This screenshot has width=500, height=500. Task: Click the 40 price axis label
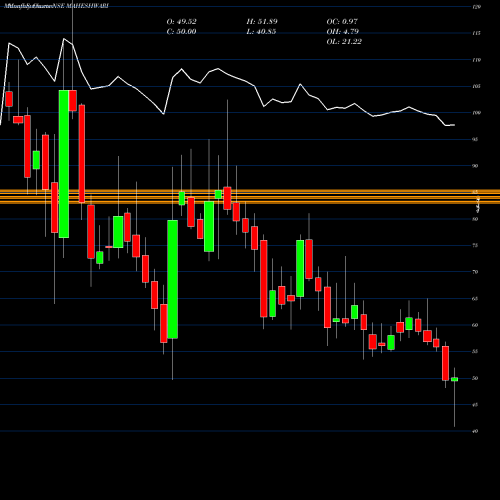pos(475,431)
